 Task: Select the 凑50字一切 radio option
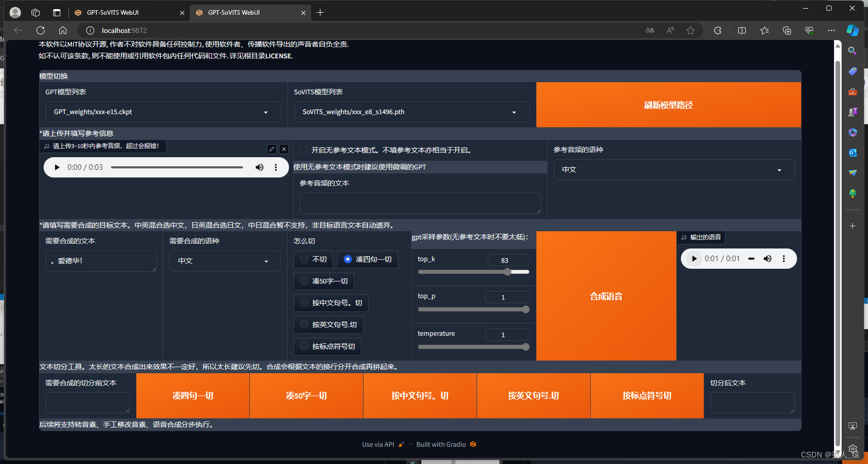[324, 281]
